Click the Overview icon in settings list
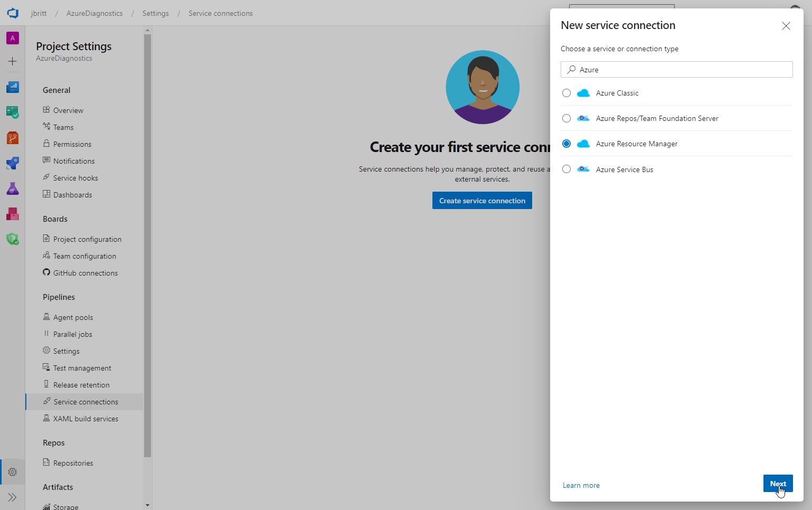Viewport: 812px width, 510px height. (x=46, y=110)
